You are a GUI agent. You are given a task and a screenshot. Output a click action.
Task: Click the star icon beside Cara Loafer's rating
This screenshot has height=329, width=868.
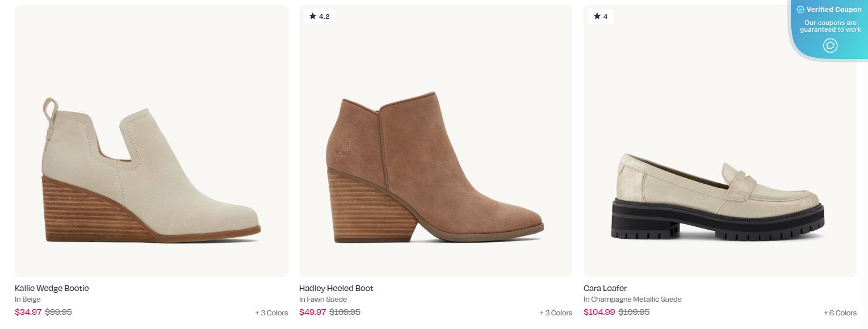598,16
